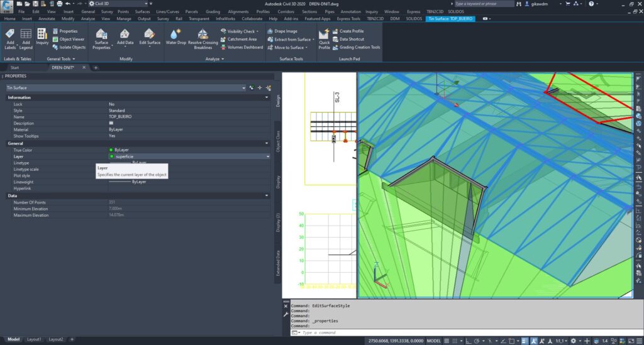Viewport: 644px width, 345px height.
Task: Collapse the Data section
Action: (x=267, y=195)
